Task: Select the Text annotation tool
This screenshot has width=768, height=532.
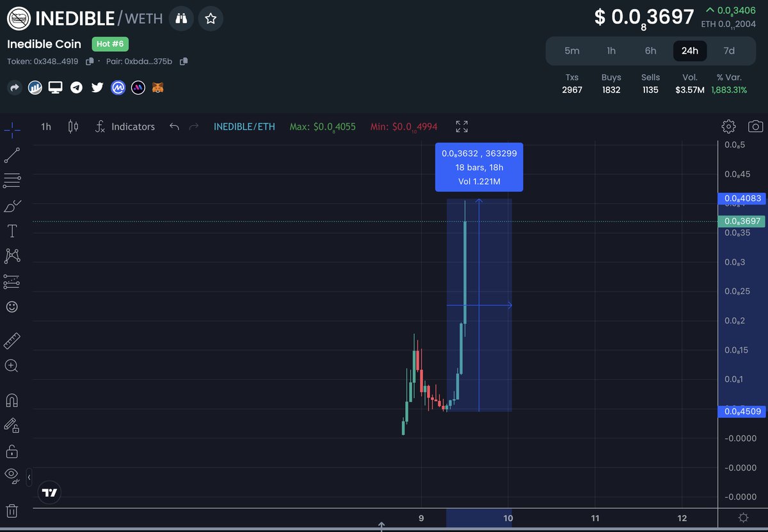Action: pos(12,231)
